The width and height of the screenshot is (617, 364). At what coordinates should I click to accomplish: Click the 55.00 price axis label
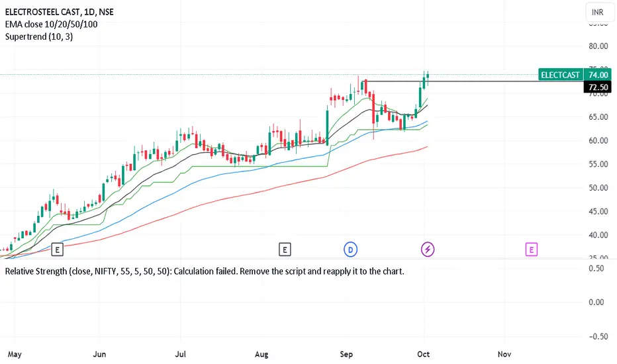pyautogui.click(x=598, y=164)
